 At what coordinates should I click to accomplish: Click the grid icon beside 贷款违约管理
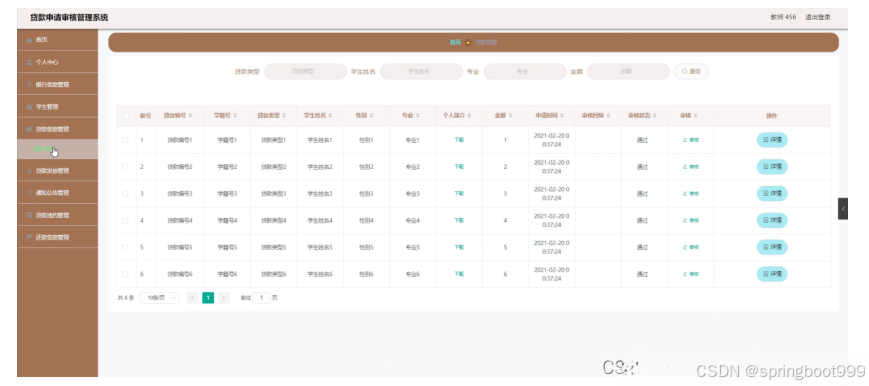tap(29, 215)
